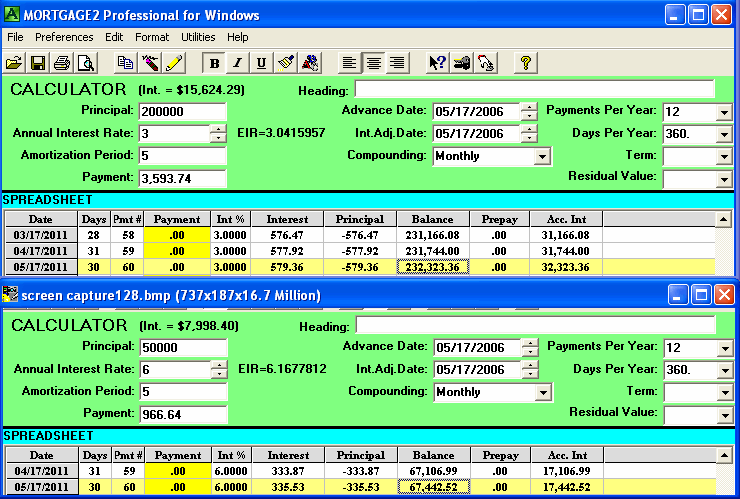
Task: Open the File menu
Action: pyautogui.click(x=15, y=37)
